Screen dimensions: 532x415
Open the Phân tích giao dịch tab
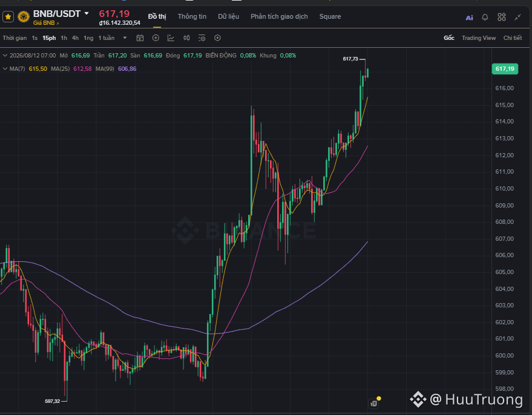coord(279,16)
